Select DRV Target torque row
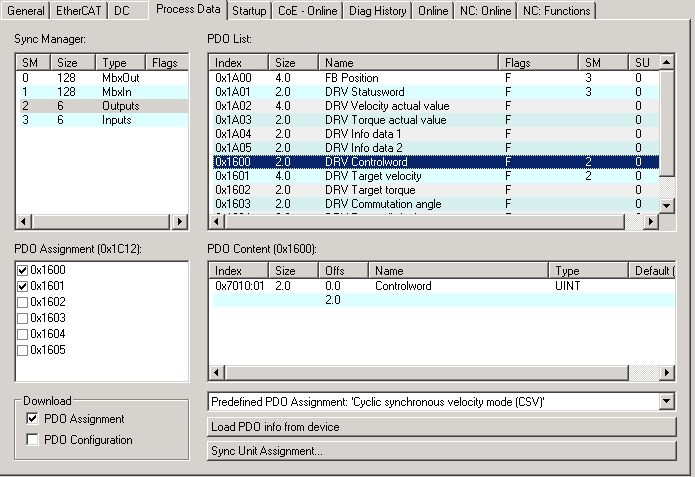 pyautogui.click(x=434, y=190)
